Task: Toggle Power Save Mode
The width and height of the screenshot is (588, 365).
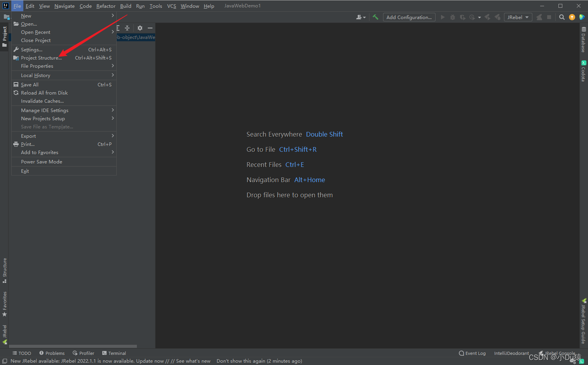Action: [x=64, y=162]
